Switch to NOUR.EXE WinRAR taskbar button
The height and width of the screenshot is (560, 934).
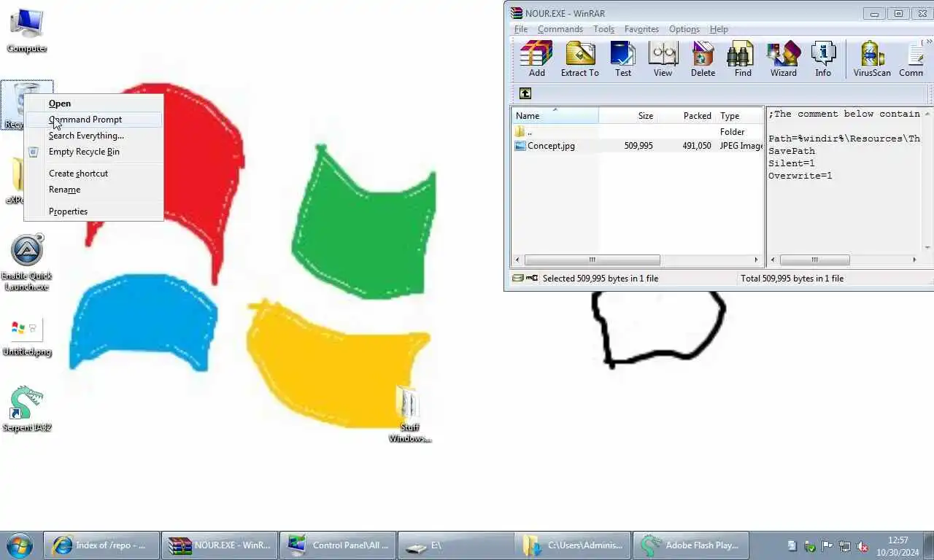click(x=220, y=545)
